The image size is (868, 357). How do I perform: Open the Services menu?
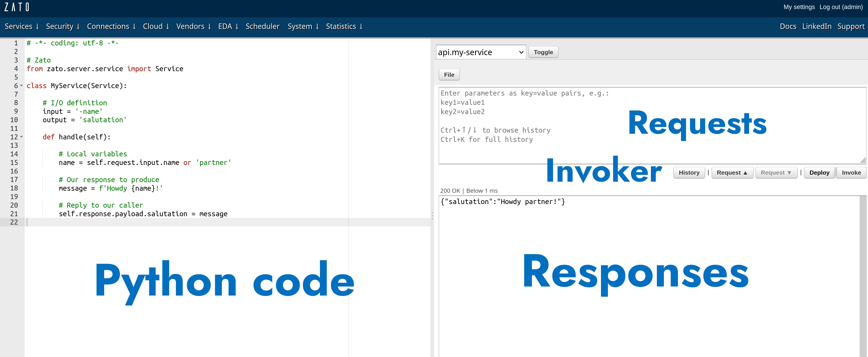point(22,27)
